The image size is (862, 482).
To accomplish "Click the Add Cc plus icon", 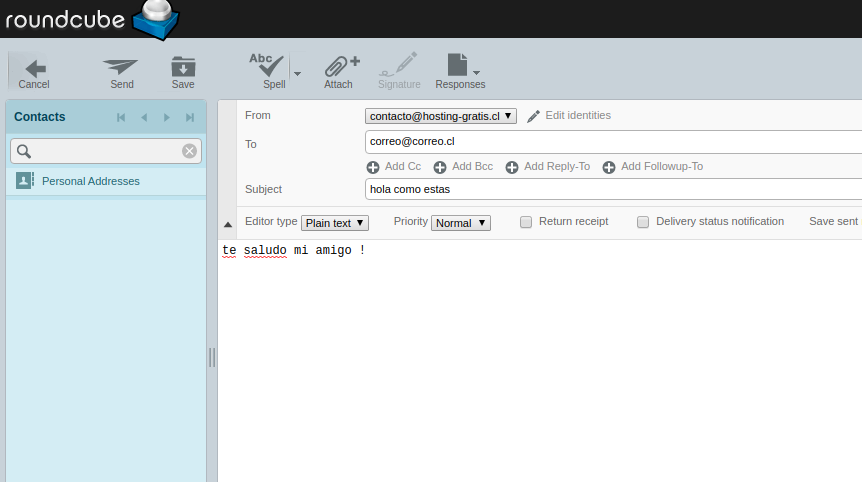I will pos(373,167).
